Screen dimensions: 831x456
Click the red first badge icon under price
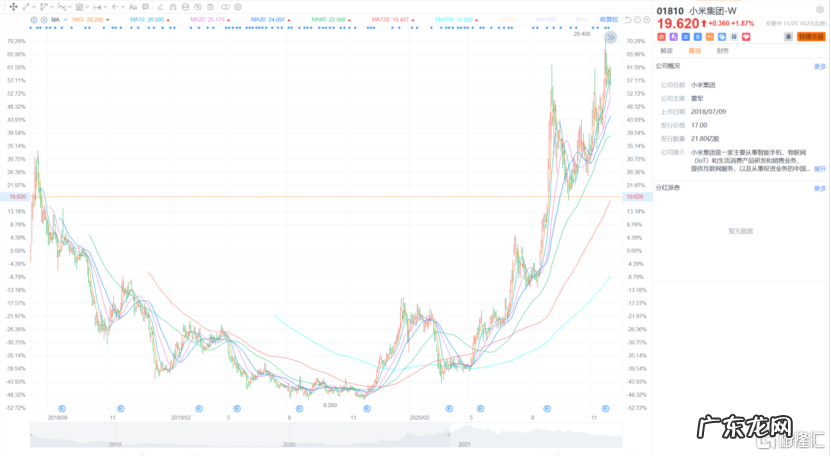coord(661,37)
